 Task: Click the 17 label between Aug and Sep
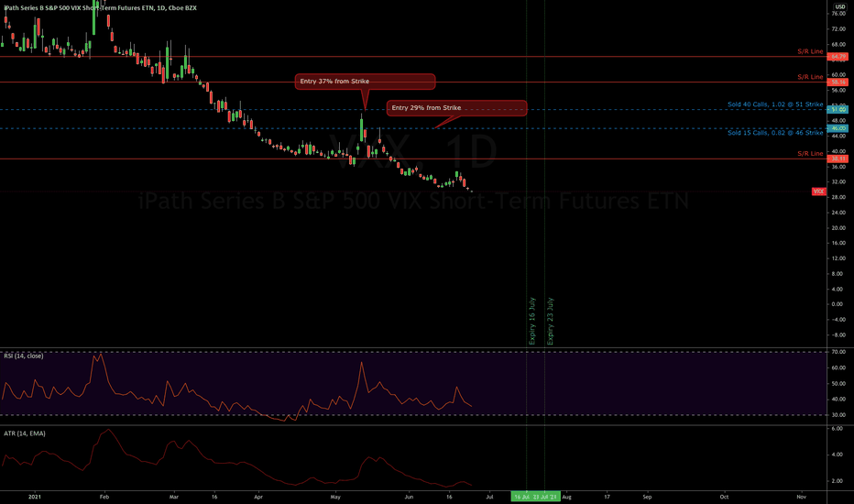click(x=607, y=497)
